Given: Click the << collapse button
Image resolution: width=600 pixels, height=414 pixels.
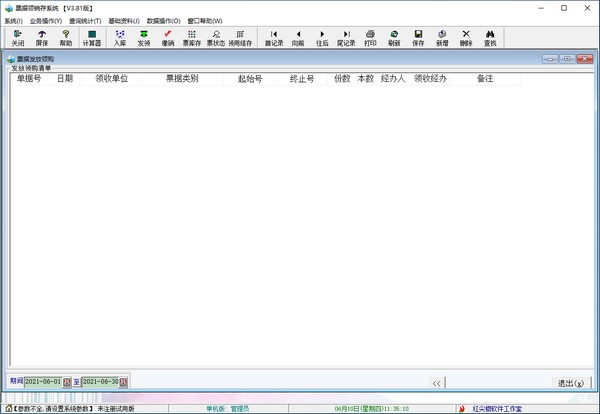Looking at the screenshot, I should [x=436, y=383].
